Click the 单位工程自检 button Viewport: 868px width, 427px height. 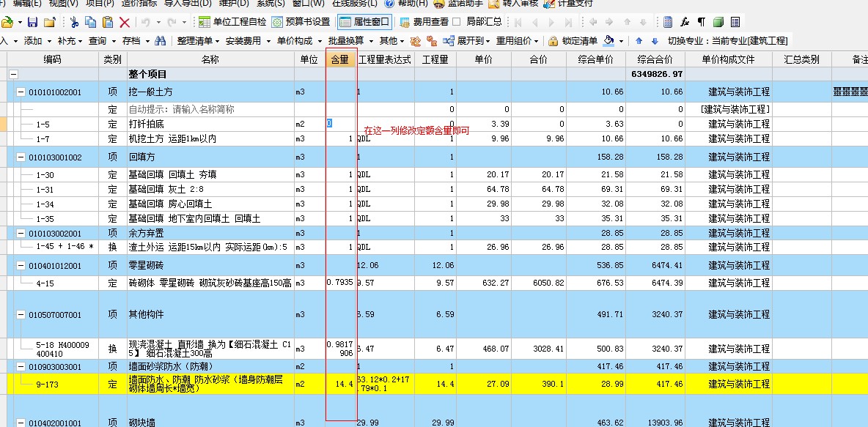[x=232, y=22]
